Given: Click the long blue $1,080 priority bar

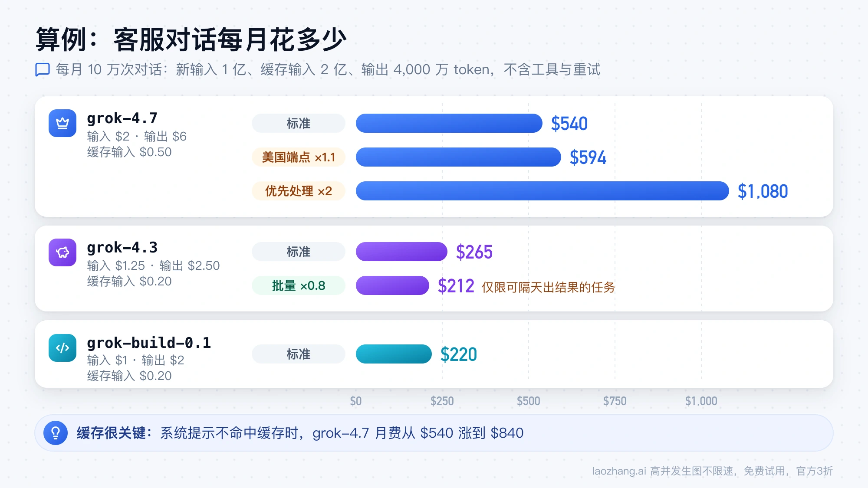Looking at the screenshot, I should (542, 191).
